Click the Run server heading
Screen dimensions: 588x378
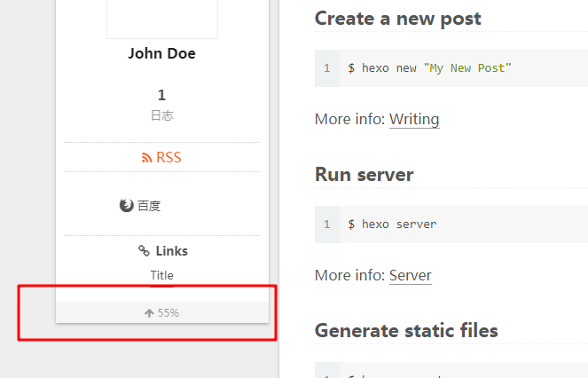click(365, 175)
